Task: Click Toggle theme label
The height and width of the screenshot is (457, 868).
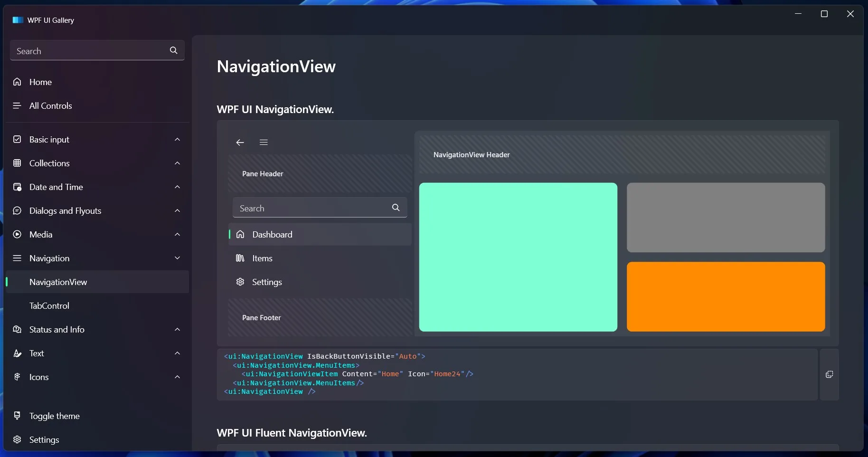Action: point(55,416)
